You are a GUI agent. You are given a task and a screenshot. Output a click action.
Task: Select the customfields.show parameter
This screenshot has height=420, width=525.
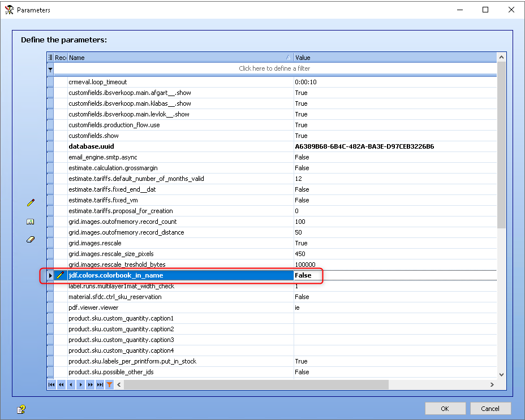(x=272, y=136)
